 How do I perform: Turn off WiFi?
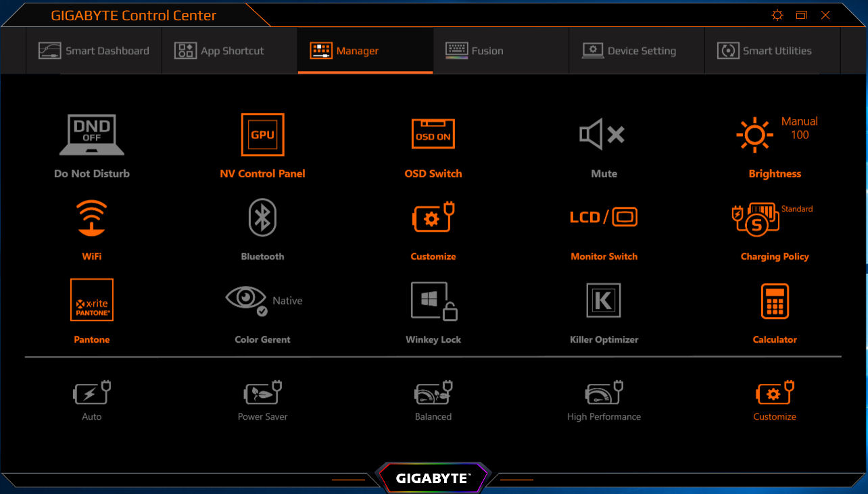click(x=92, y=217)
